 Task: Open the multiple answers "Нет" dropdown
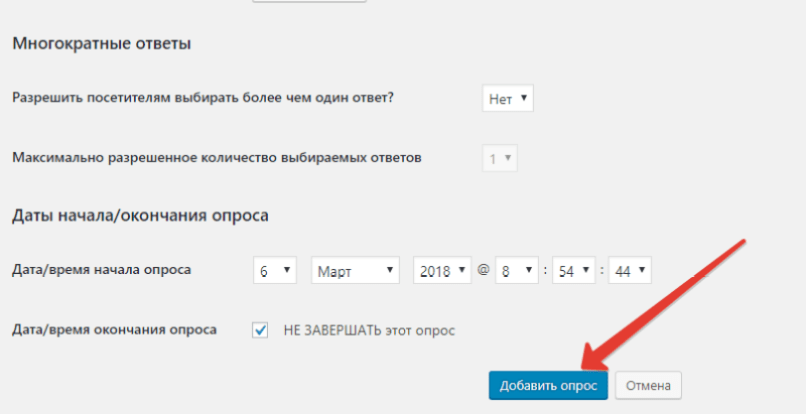tap(508, 98)
